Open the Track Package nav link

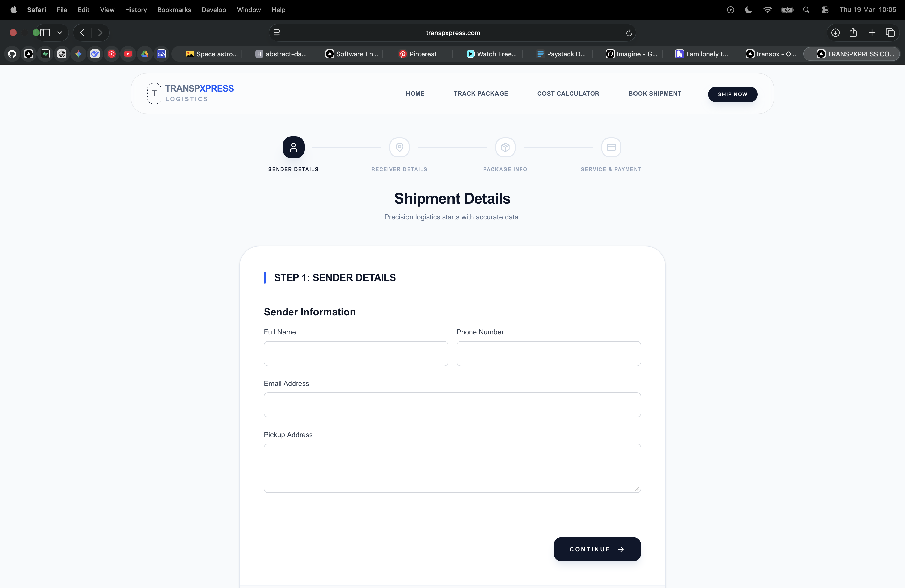pos(481,94)
